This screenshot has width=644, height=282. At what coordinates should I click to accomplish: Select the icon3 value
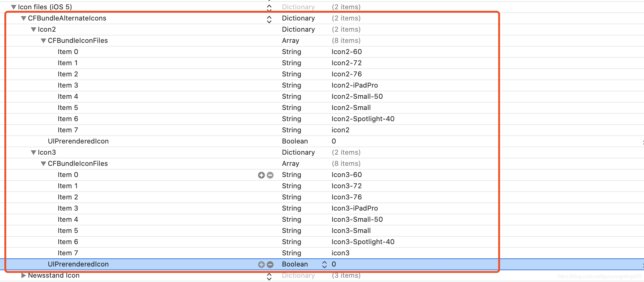click(340, 253)
